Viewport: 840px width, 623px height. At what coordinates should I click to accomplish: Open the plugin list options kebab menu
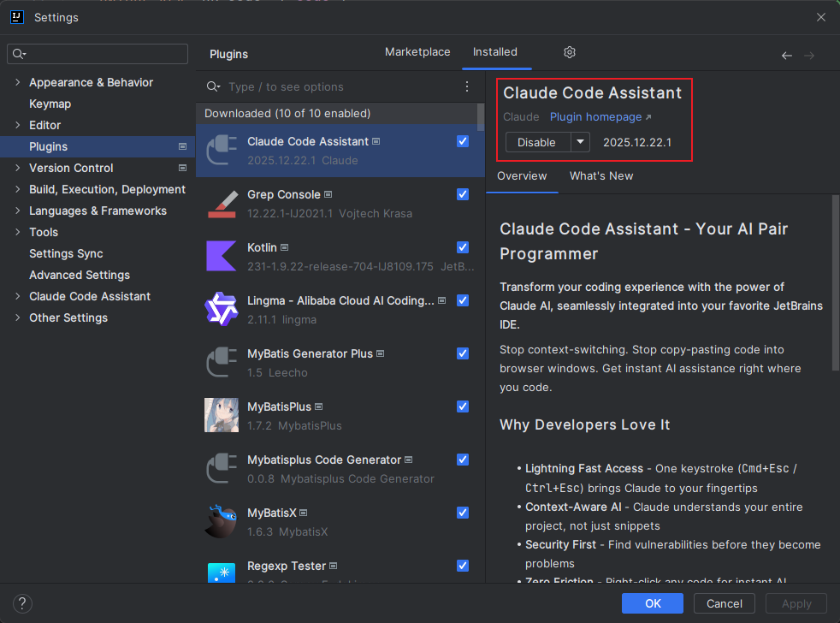coord(467,86)
